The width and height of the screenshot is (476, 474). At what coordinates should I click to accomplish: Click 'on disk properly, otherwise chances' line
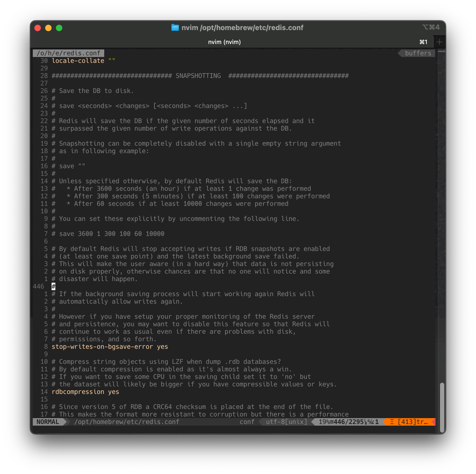point(191,271)
